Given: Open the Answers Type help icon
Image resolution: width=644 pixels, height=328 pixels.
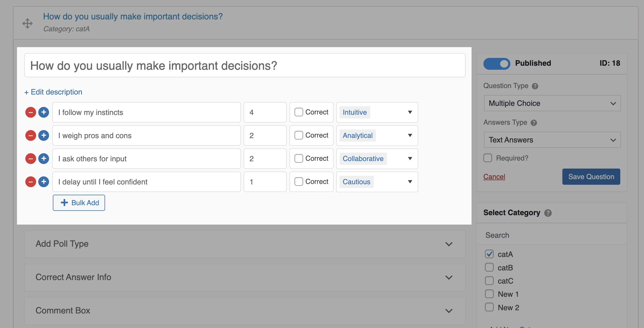Looking at the screenshot, I should (534, 123).
